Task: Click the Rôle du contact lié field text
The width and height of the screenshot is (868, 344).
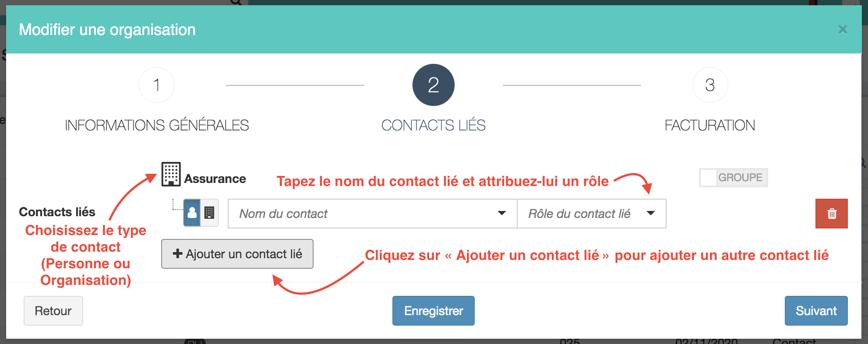Action: 579,214
